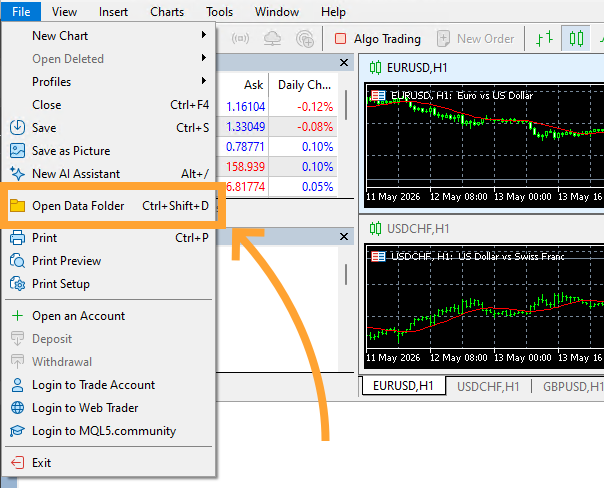
Task: Click the New AI Assistant sparkle icon
Action: 17,174
